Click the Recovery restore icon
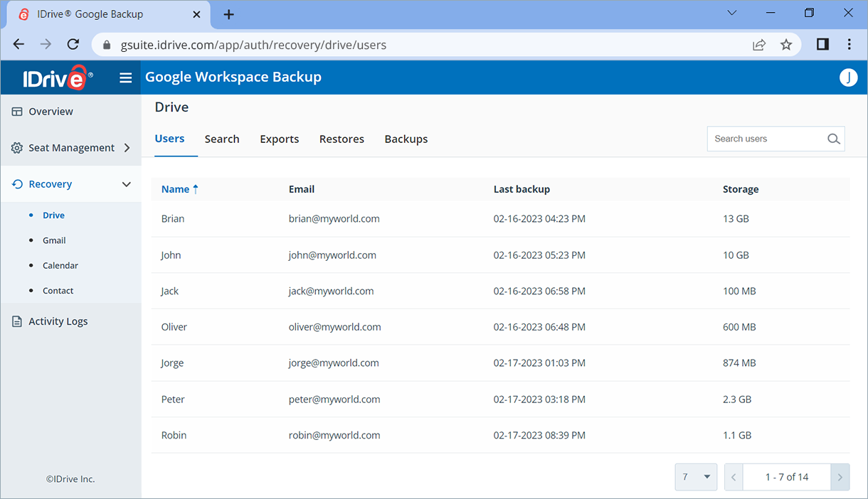 pos(17,184)
